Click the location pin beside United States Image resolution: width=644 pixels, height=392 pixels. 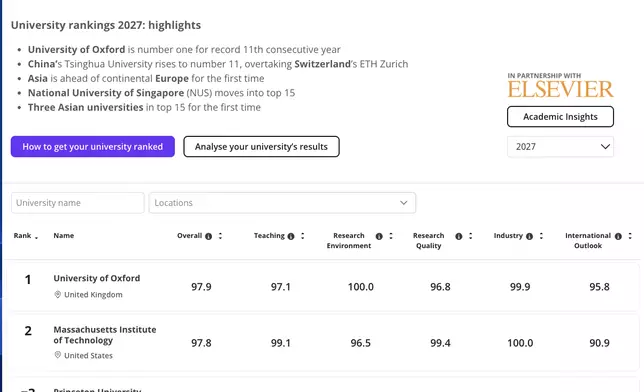pyautogui.click(x=58, y=355)
